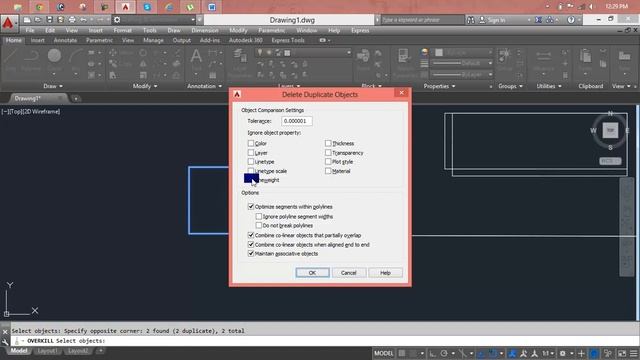The image size is (640, 360).
Task: Click the Plot printer icon in Quick Access
Action: tap(72, 20)
